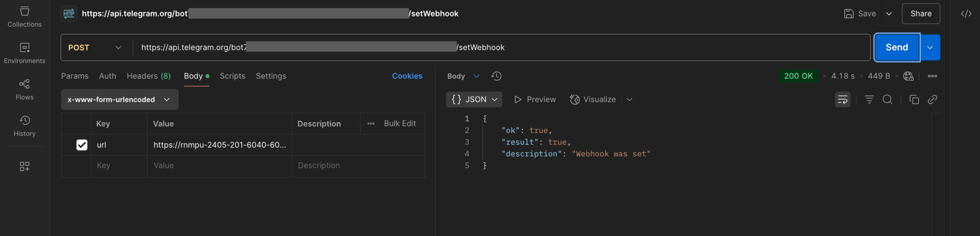
Task: Open the Headers (8) tab
Action: click(149, 76)
